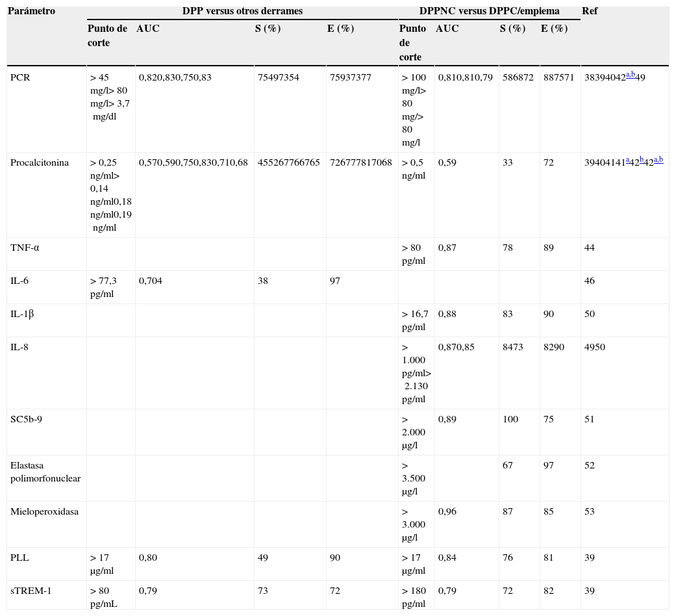Viewport: 676px width, 616px height.
Task: Click the single 'a' footnote in Procalcitonina row
Action: 627,160
